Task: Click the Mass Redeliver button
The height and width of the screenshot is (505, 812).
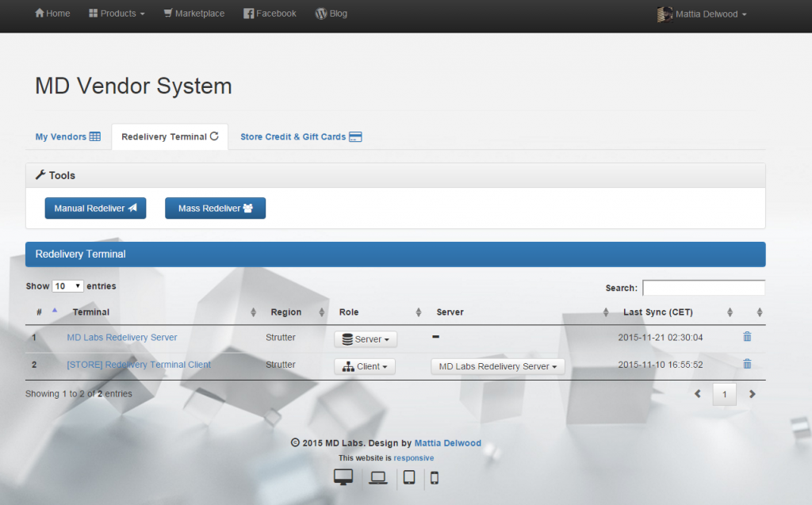Action: [x=215, y=208]
